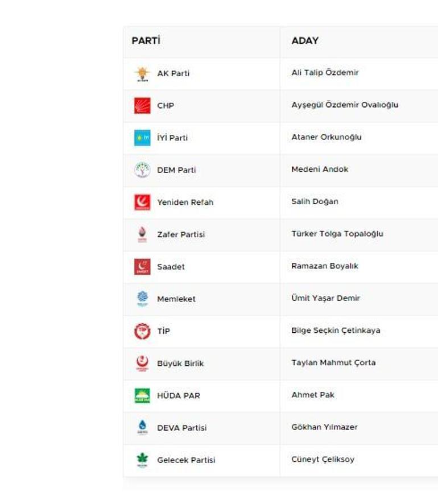Click the PARTİ column header
Viewport: 438px width, 504px height.
(146, 41)
